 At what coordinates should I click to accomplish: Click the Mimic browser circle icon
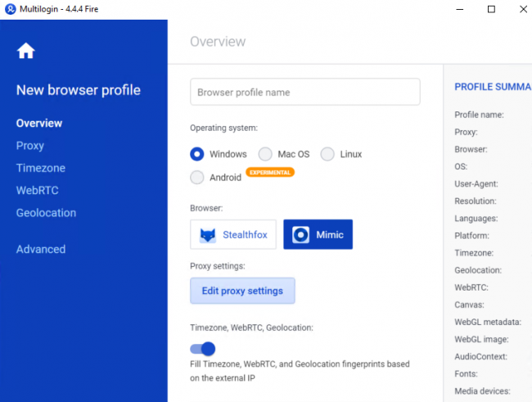[x=302, y=235]
